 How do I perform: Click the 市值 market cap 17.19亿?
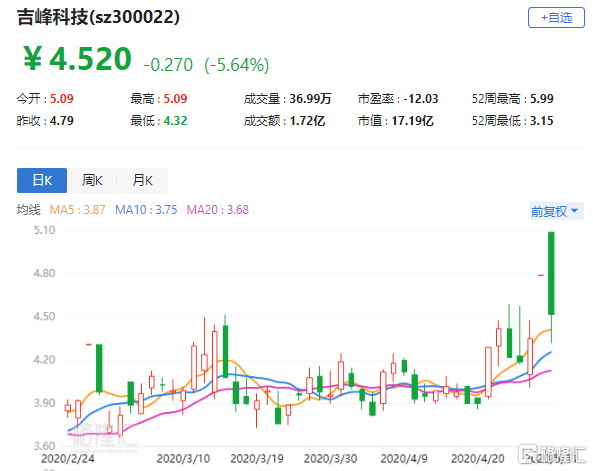(413, 121)
